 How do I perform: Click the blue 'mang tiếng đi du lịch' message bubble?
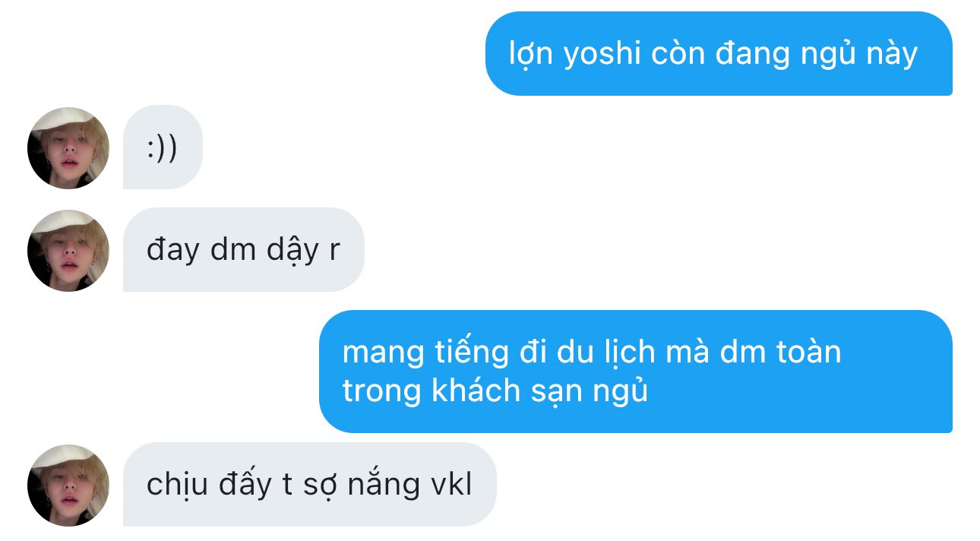click(x=636, y=372)
